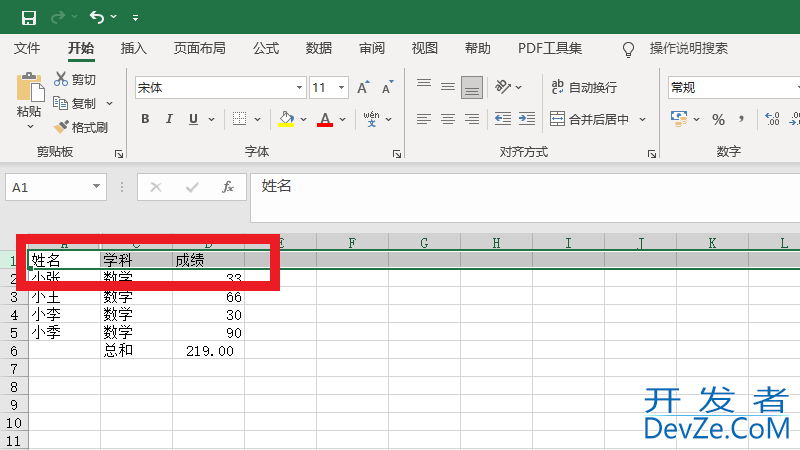Switch to the PDF工具集 tab
The width and height of the screenshot is (800, 450).
click(550, 48)
